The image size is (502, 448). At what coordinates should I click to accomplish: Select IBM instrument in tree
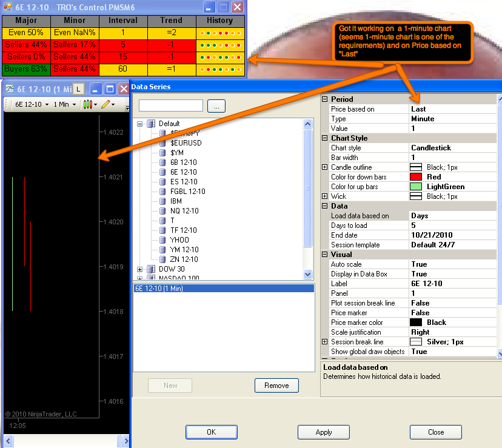pyautogui.click(x=176, y=201)
